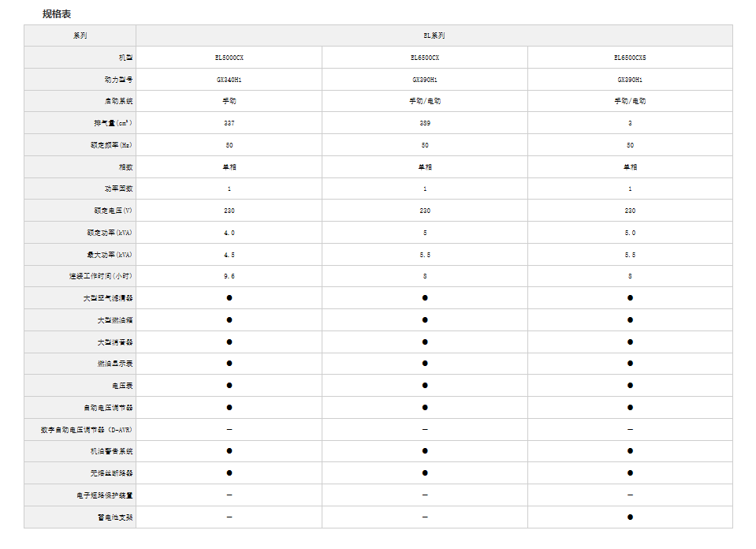Select the '最大功率(kVA)' row label
This screenshot has width=756, height=549.
click(110, 255)
